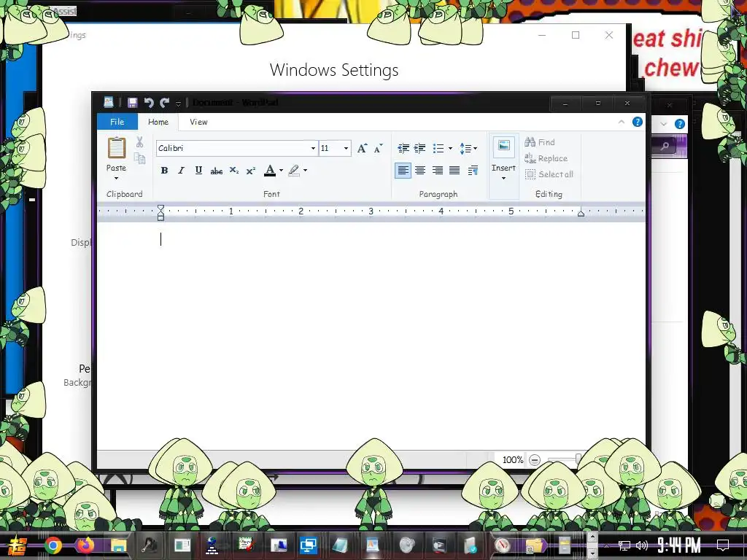Screen dimensions: 747x560
Task: Click the Copy icon in Clipboard group
Action: point(139,158)
